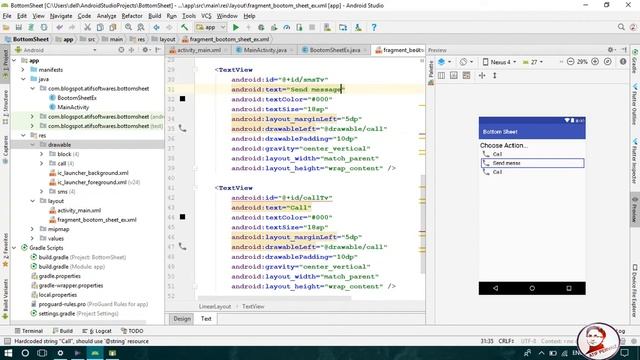
Task: Click the editor vertical scrollbar
Action: [422, 224]
